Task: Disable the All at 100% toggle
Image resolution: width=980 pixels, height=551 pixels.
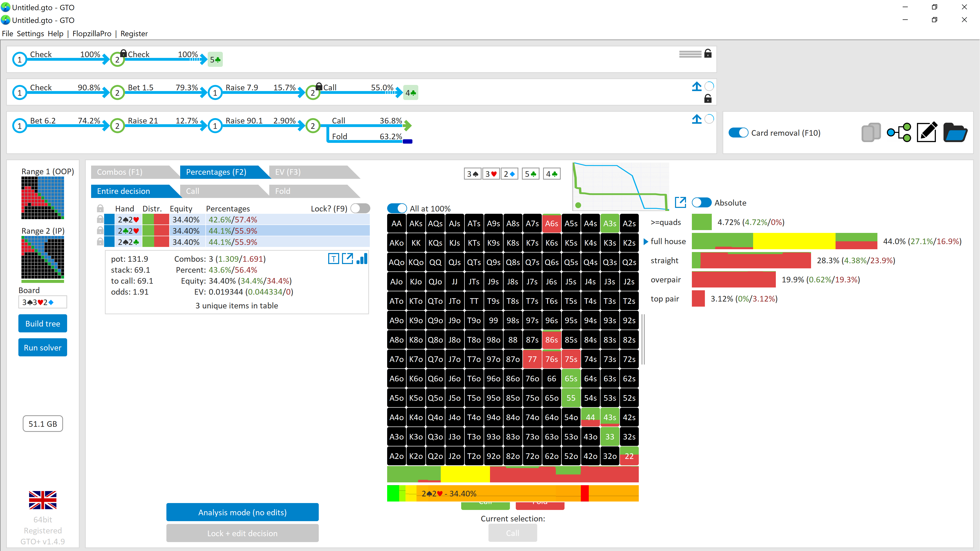Action: [x=397, y=208]
